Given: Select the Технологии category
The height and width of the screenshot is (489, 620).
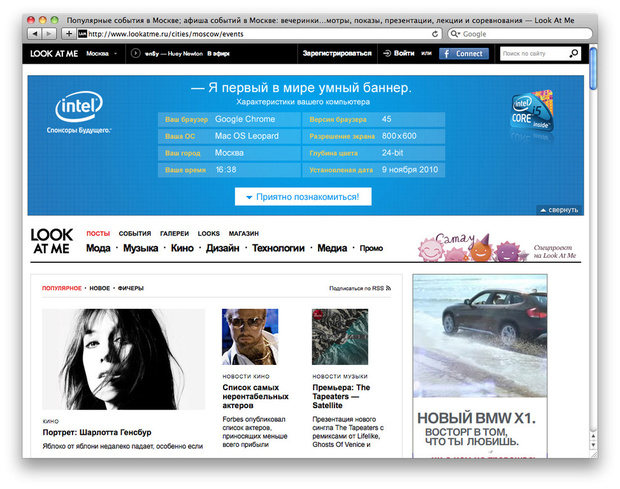Looking at the screenshot, I should click(x=278, y=248).
